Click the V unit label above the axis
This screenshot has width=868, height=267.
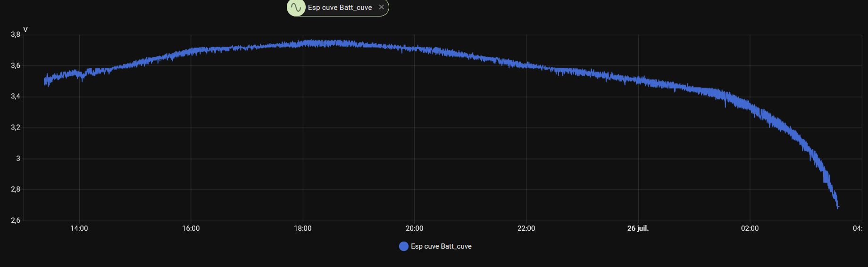click(25, 29)
